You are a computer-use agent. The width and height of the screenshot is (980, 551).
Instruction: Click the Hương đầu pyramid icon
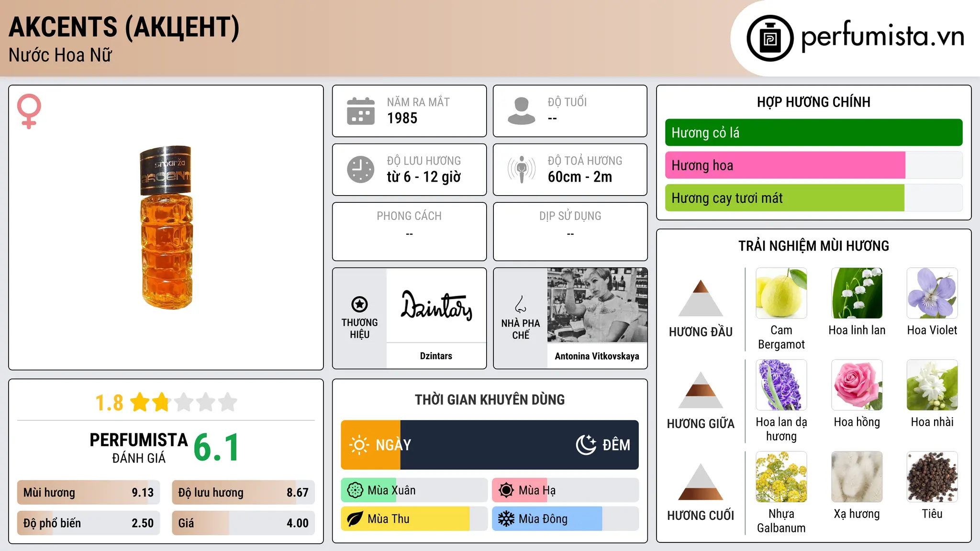pos(701,298)
